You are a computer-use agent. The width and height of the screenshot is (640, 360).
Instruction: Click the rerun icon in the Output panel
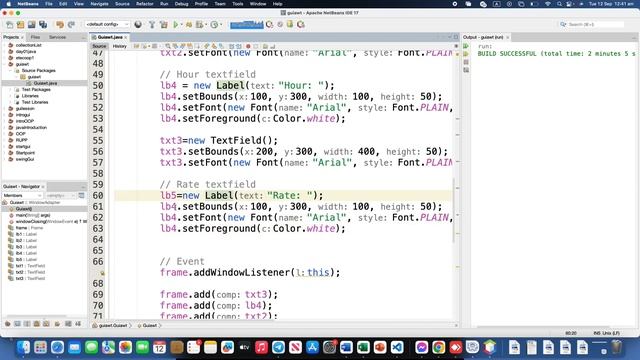(466, 46)
